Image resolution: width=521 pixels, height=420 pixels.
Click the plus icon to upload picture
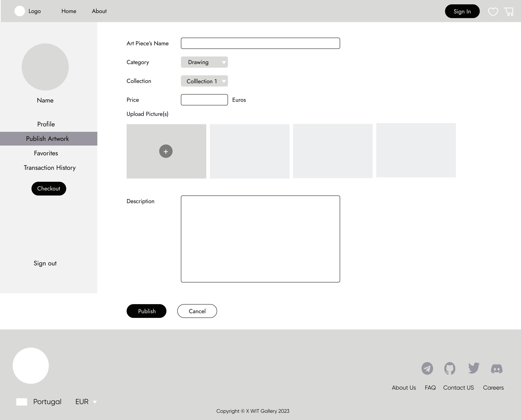(166, 152)
